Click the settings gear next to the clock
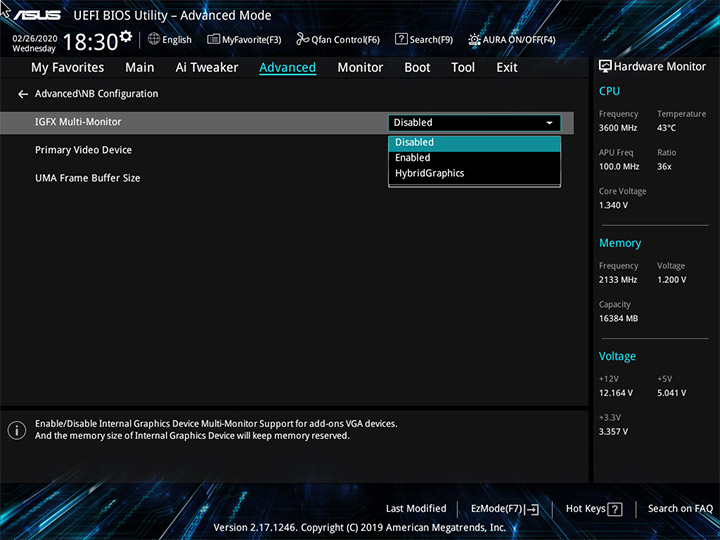Viewport: 720px width, 540px height. pos(126,36)
